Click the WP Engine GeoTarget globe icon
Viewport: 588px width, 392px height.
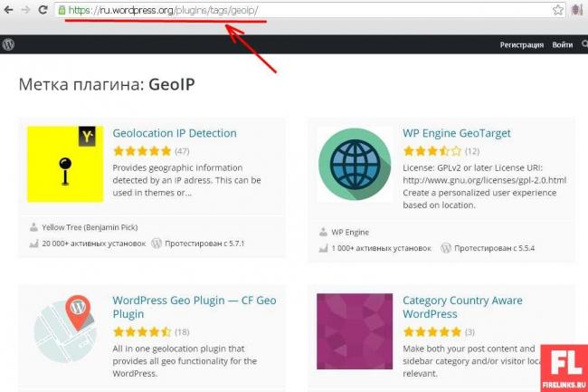tap(355, 164)
